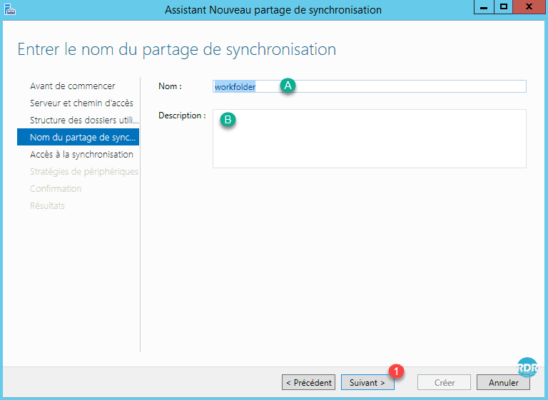The width and height of the screenshot is (548, 400).
Task: Click the Description : label
Action: click(x=182, y=115)
